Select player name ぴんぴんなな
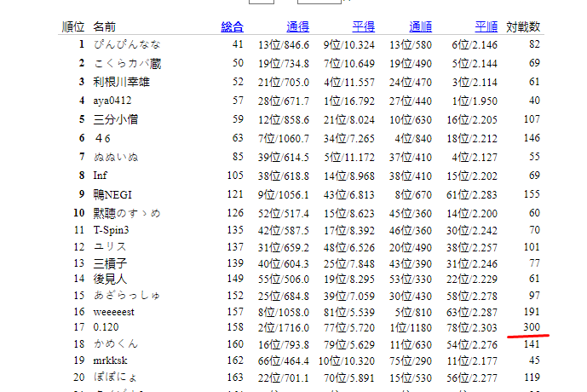The width and height of the screenshot is (587, 392). [127, 44]
